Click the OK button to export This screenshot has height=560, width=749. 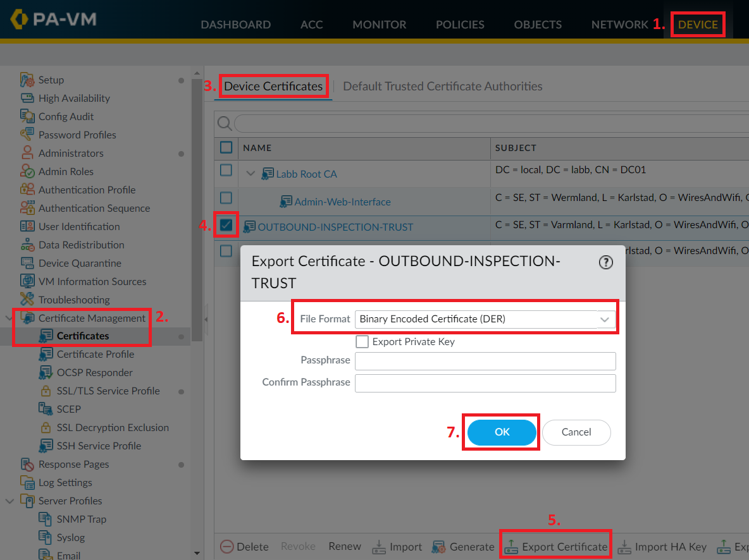(501, 432)
